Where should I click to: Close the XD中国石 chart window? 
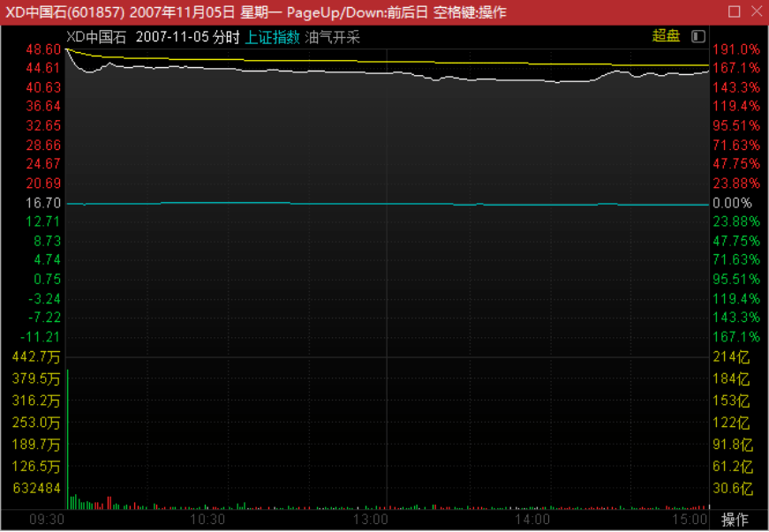[x=755, y=12]
